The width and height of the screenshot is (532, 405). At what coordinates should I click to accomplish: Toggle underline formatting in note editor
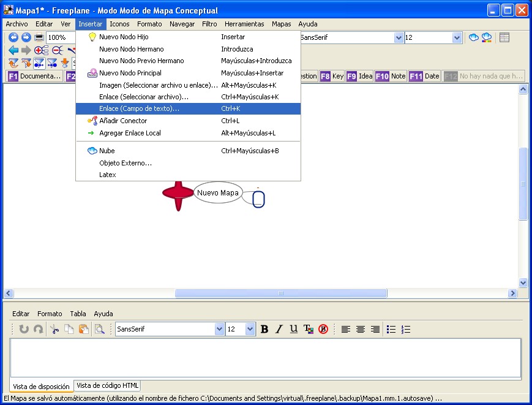coord(294,329)
